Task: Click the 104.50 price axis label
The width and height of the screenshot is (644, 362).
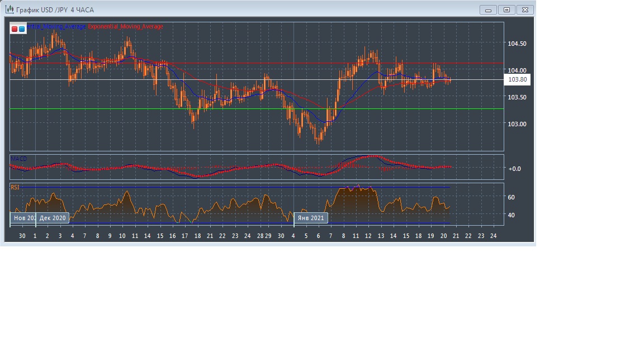Action: [x=517, y=44]
